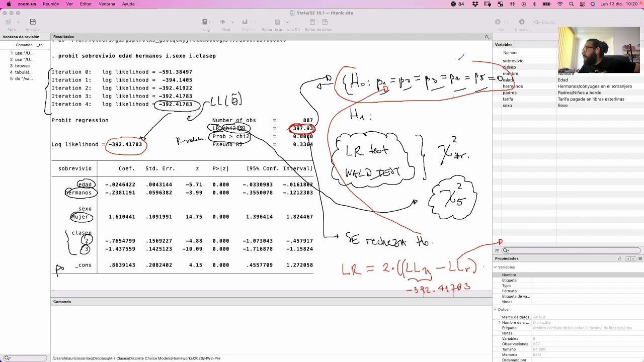The height and width of the screenshot is (362, 644).
Task: Click the Archivar (save) toolbar icon
Action: click(33, 22)
